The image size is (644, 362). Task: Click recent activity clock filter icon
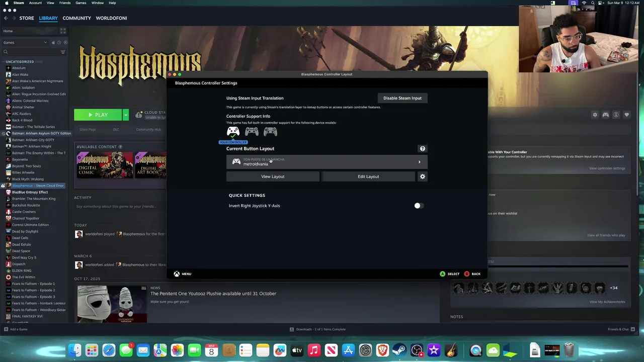point(59,43)
